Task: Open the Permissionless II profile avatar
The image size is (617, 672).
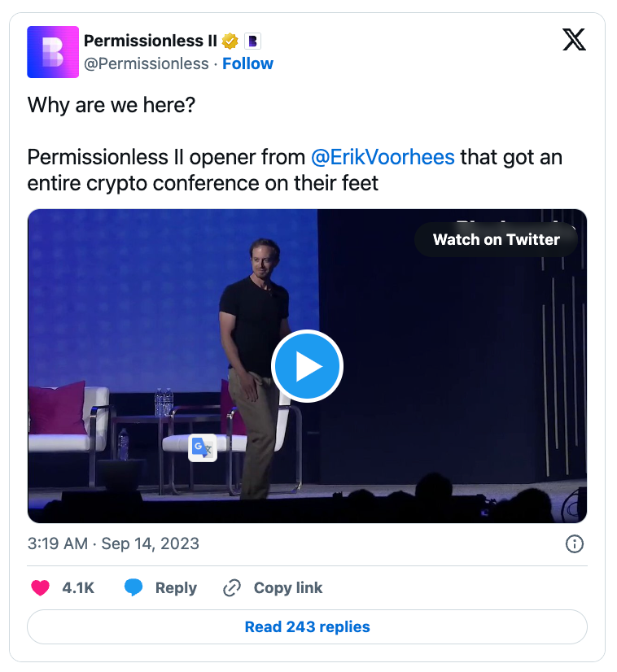Action: tap(53, 52)
